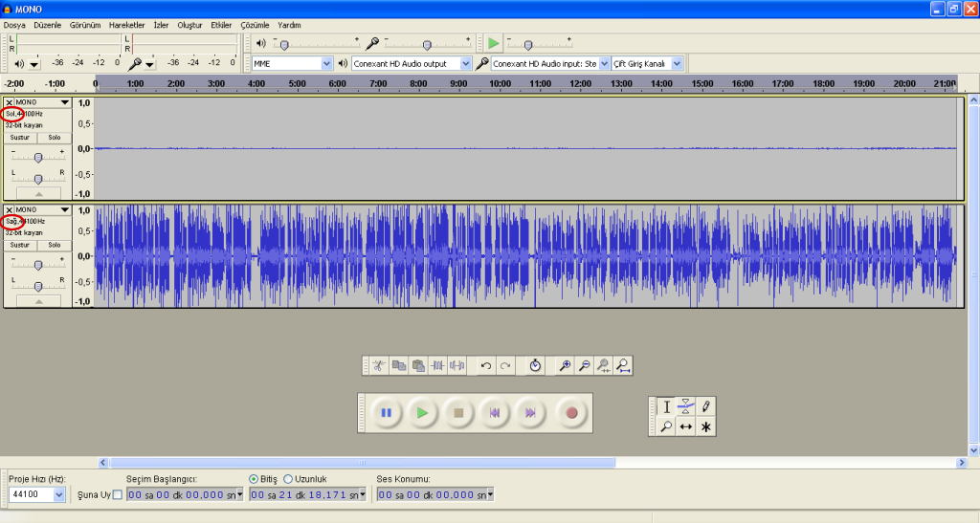
Task: Open the Conexant HD Audio output dropdown
Action: 466,64
